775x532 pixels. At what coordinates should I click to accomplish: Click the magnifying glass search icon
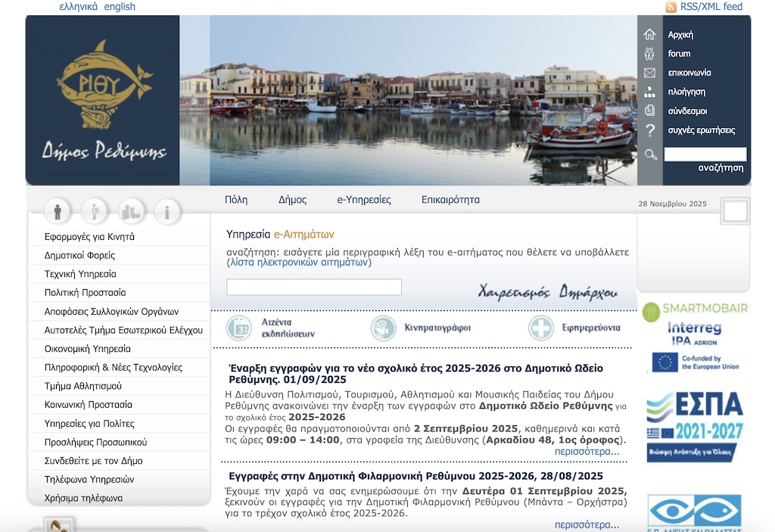click(x=650, y=155)
